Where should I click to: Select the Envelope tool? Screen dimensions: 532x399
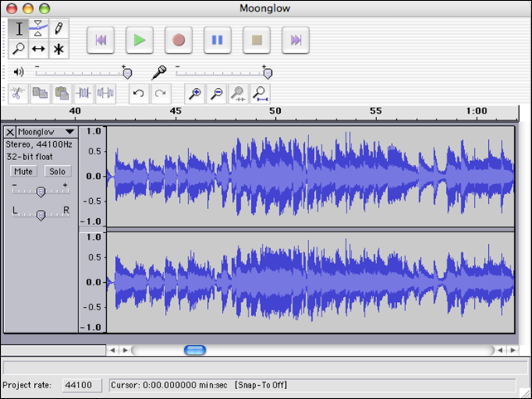[x=38, y=29]
